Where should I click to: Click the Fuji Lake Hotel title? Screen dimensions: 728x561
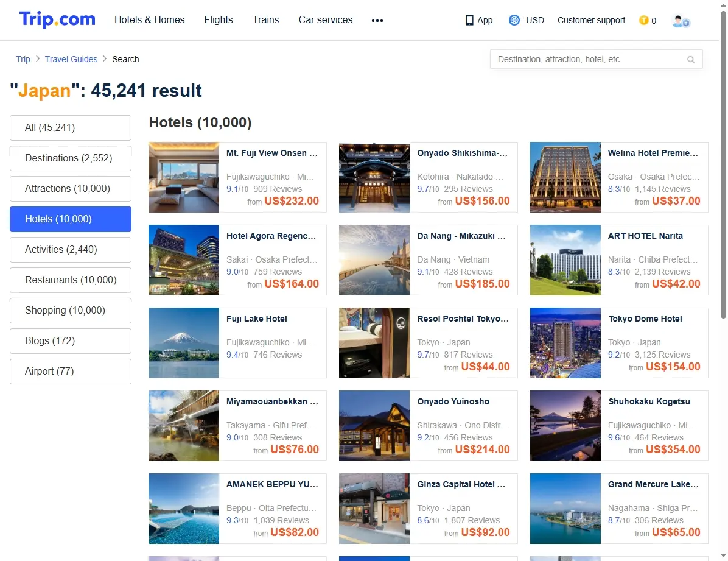(x=257, y=319)
